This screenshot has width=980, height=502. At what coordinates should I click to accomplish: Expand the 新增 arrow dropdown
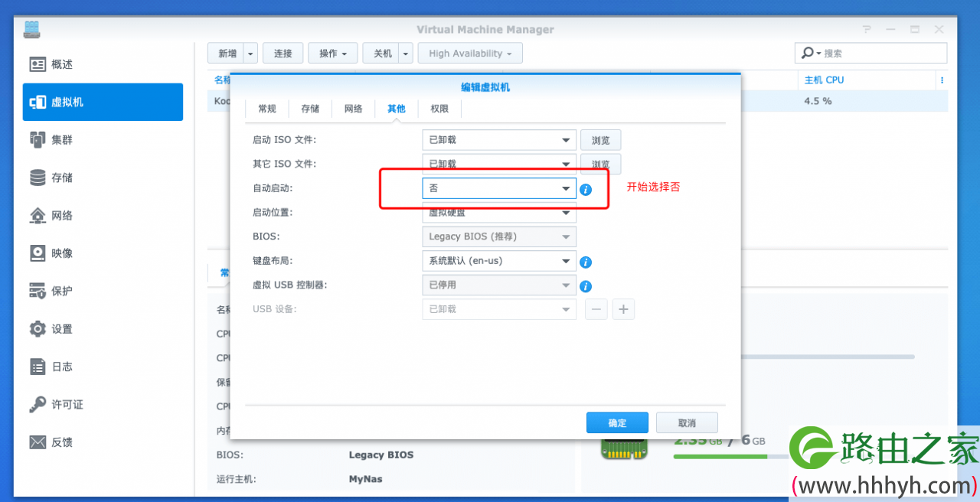251,53
